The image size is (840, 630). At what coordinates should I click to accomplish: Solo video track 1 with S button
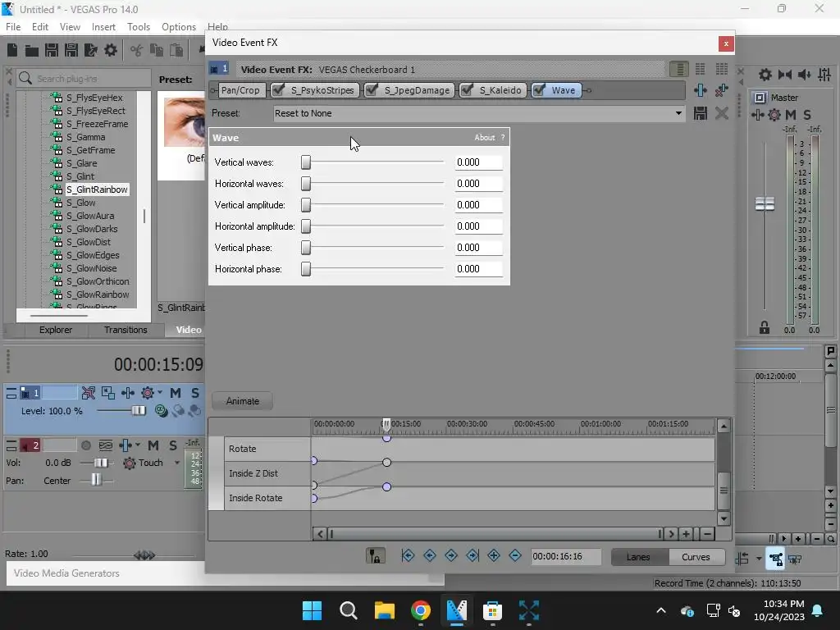[195, 393]
